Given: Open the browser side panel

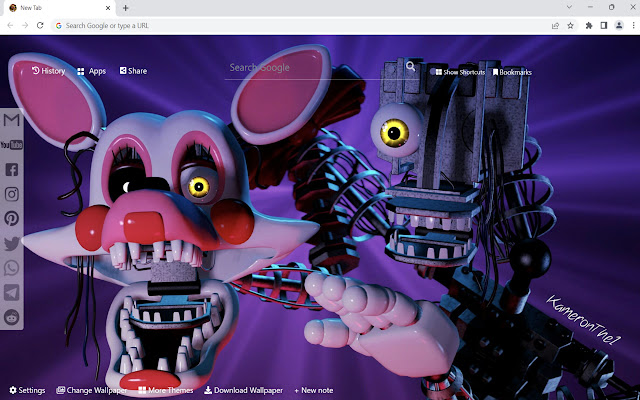Looking at the screenshot, I should click(x=604, y=25).
